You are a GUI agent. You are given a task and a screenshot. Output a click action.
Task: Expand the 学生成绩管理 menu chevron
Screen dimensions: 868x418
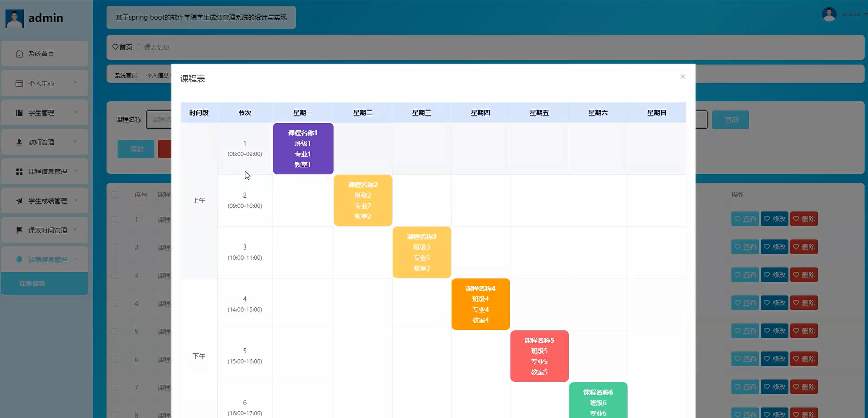coord(76,200)
